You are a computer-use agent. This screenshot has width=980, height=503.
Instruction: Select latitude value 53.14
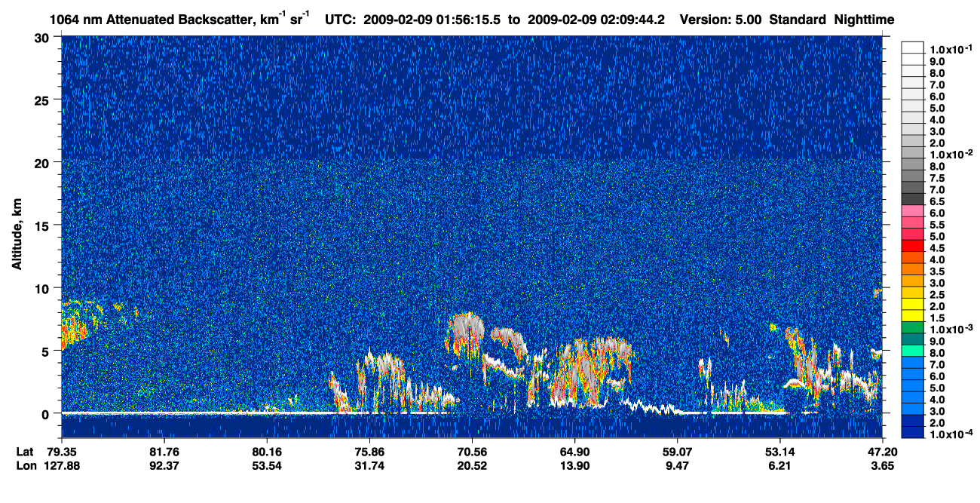coord(779,451)
